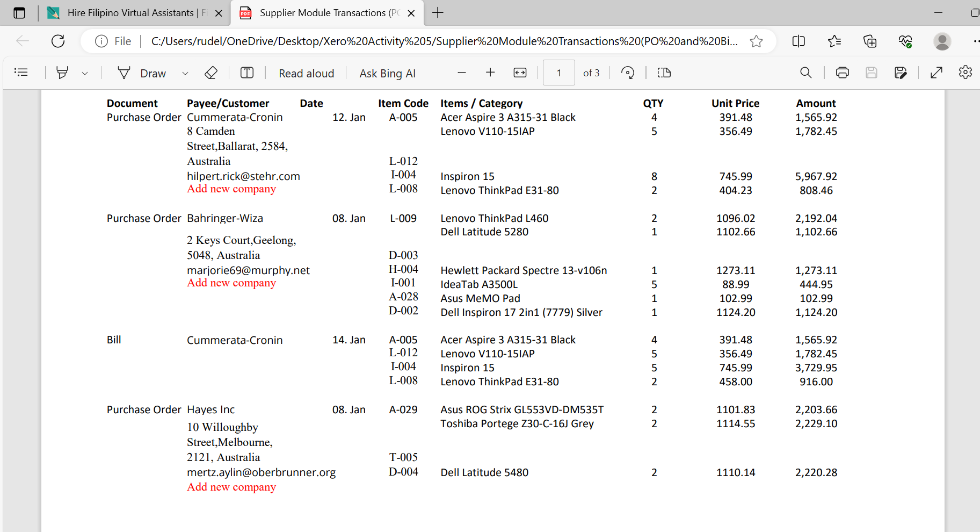Start Read aloud
The image size is (980, 532).
307,73
